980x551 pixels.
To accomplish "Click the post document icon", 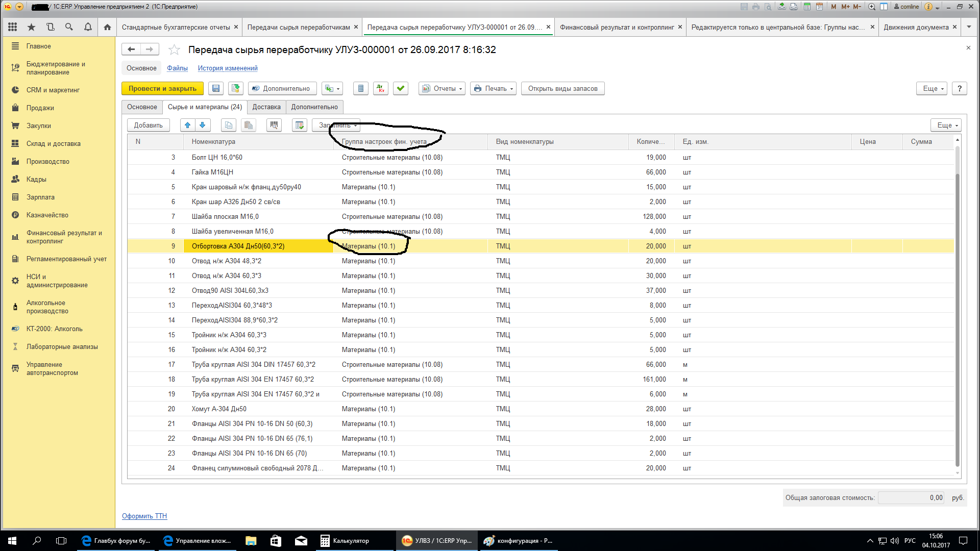I will click(x=235, y=88).
